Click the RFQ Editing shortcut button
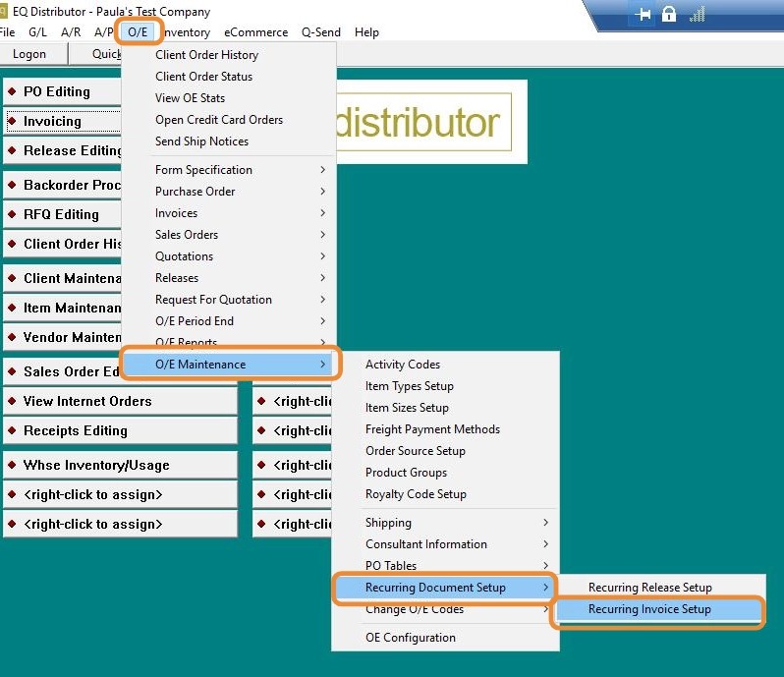Image resolution: width=784 pixels, height=677 pixels. tap(63, 214)
